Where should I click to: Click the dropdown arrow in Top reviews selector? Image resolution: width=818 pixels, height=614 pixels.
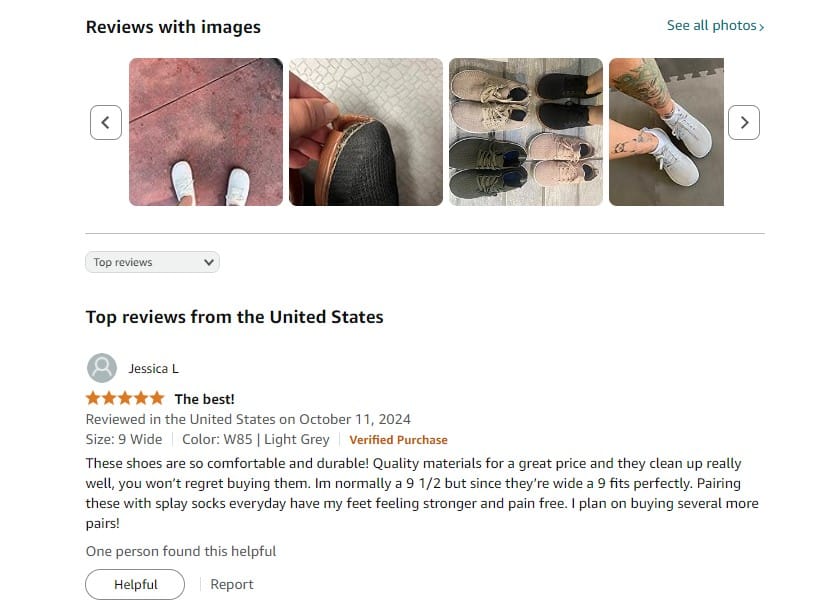coord(209,262)
